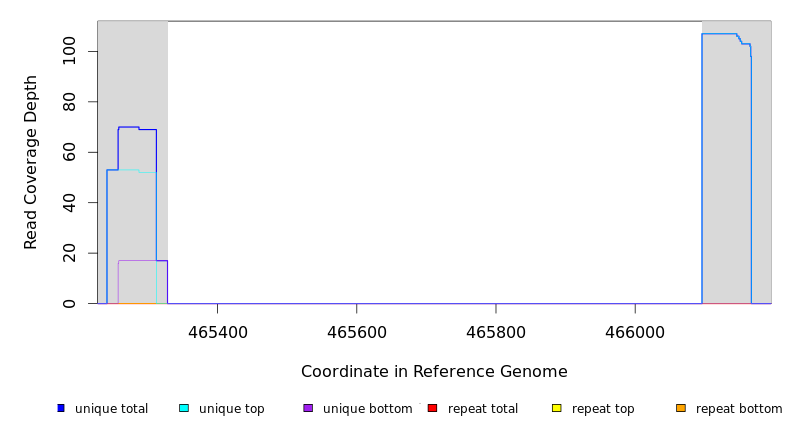The image size is (792, 432).
Task: Click the 465400 x-axis tick label
Action: (x=218, y=332)
